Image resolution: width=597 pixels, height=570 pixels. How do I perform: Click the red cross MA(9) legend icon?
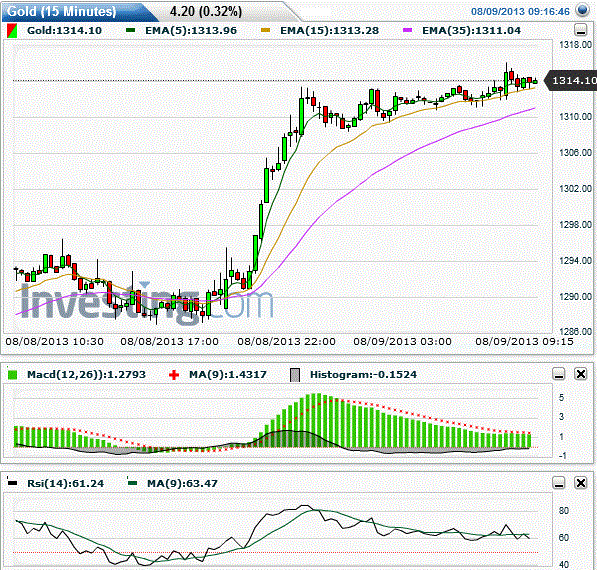click(174, 375)
